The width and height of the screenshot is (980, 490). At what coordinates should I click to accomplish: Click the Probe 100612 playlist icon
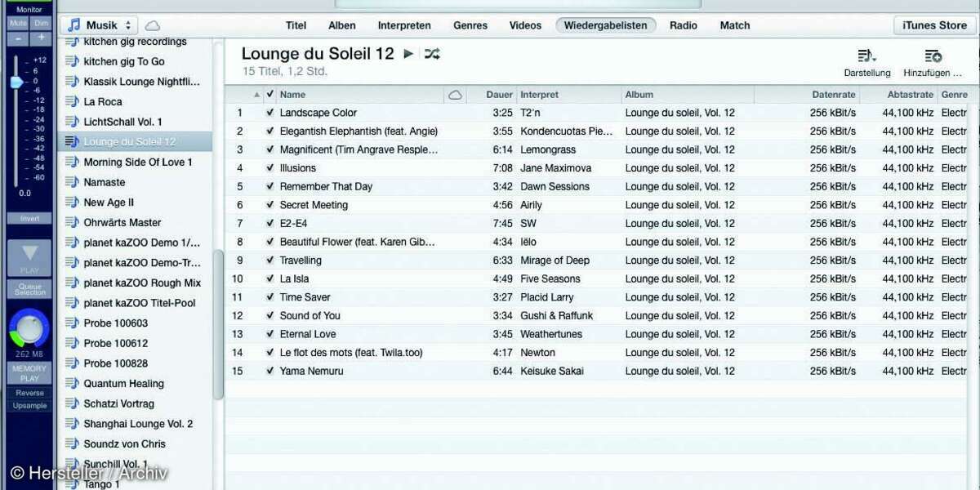72,343
